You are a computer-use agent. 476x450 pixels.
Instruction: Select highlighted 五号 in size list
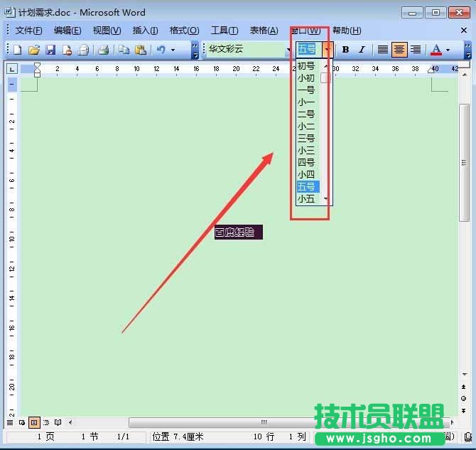[308, 186]
